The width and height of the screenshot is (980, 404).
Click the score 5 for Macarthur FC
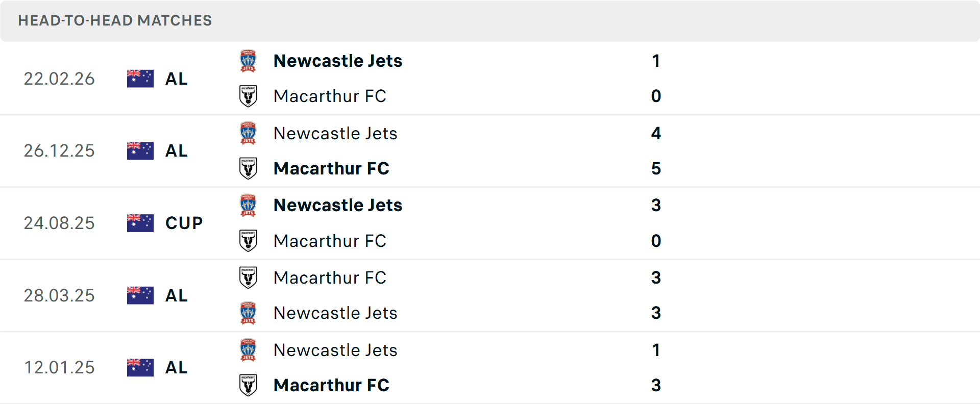coord(656,168)
